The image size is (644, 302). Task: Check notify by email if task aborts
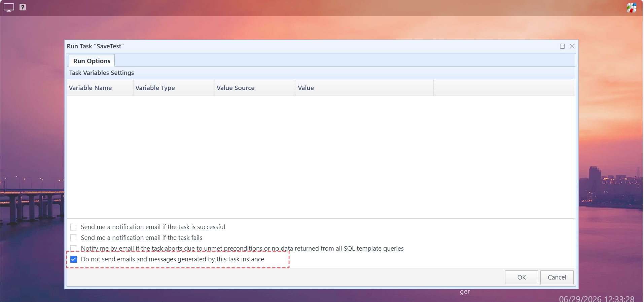[x=74, y=248]
